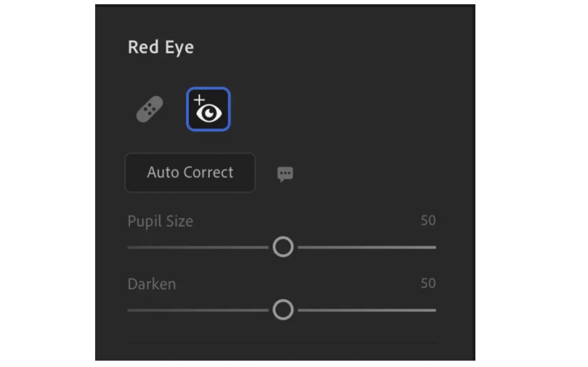Click the Darken value showing 50
The height and width of the screenshot is (367, 588).
pos(428,283)
